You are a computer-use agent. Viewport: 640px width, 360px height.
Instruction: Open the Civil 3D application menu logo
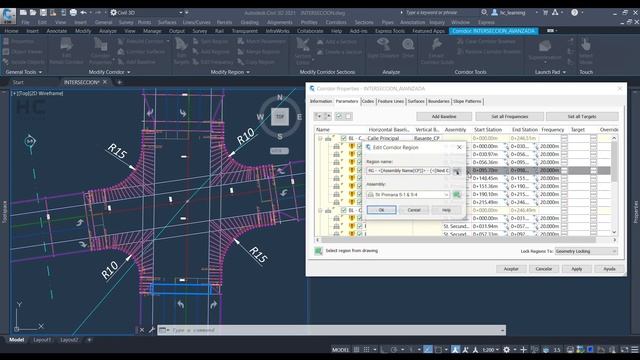click(x=8, y=16)
